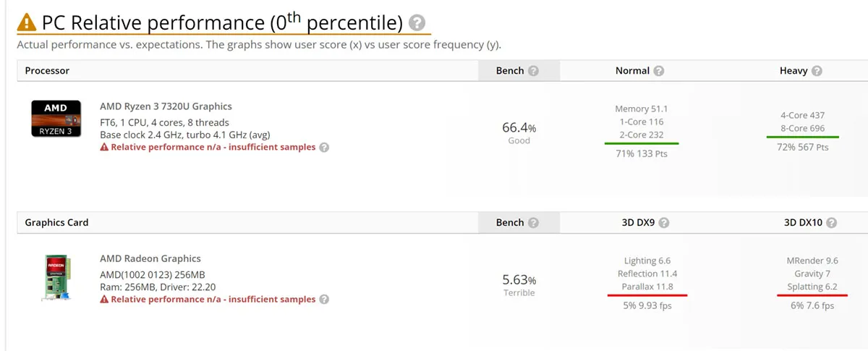Click the question mark next to Normal
The height and width of the screenshot is (351, 868).
click(x=659, y=71)
